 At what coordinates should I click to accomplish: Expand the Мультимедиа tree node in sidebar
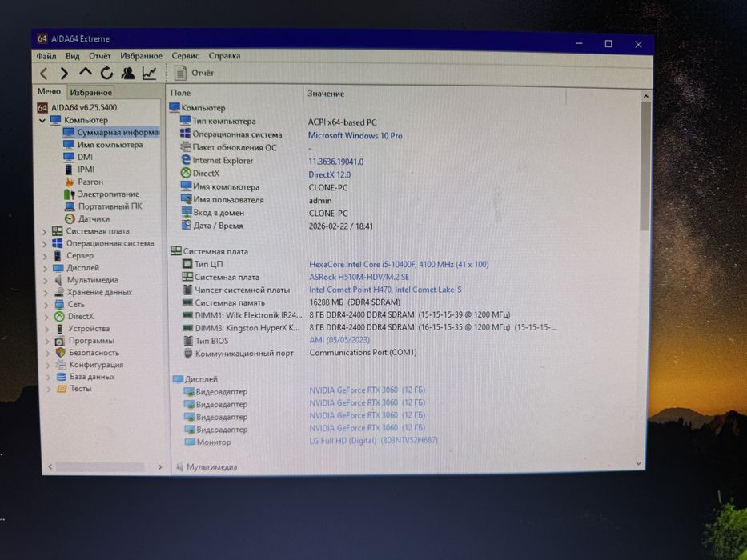[x=46, y=281]
